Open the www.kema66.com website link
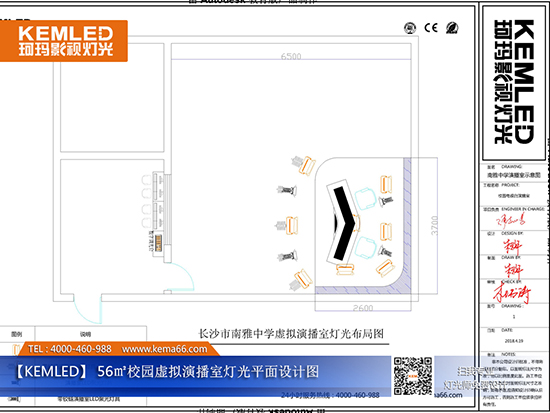The width and height of the screenshot is (550, 413). coord(165,349)
